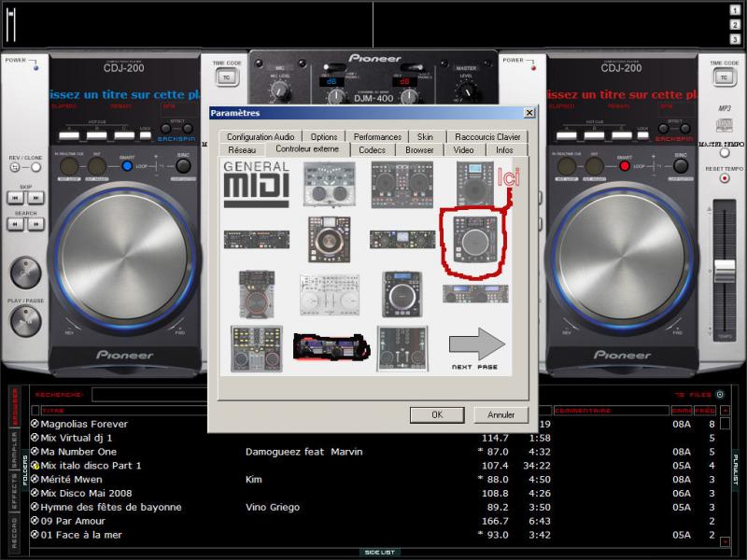Click the Annuler button

click(500, 414)
